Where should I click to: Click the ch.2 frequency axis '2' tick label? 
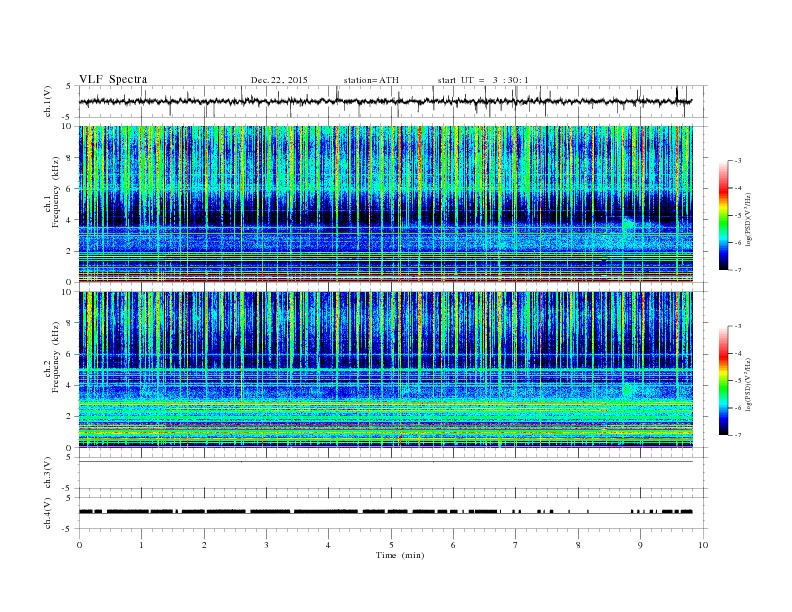[70, 417]
